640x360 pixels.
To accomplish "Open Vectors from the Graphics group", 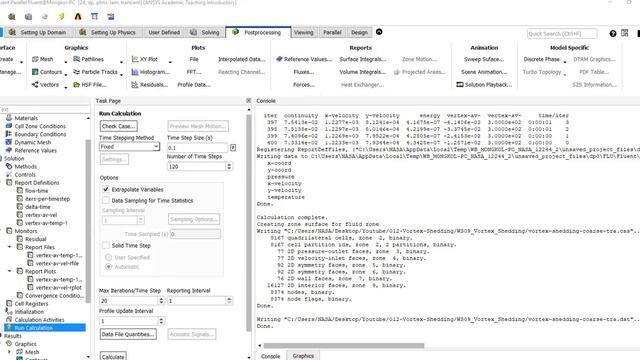I will coord(45,84).
